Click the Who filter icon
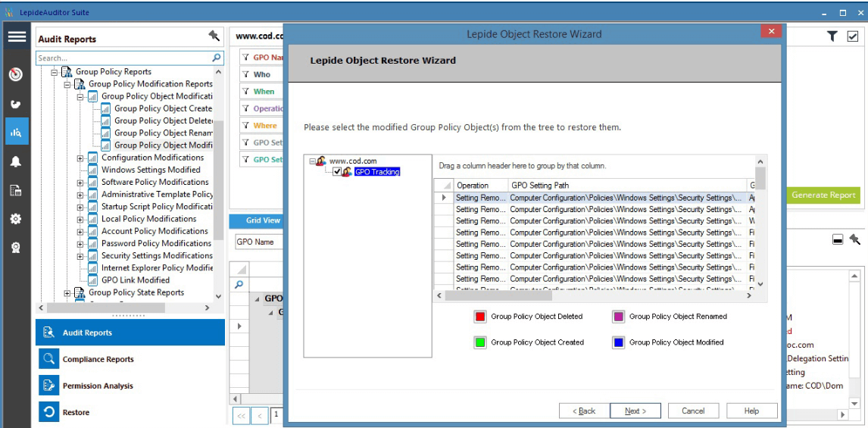 tap(246, 74)
